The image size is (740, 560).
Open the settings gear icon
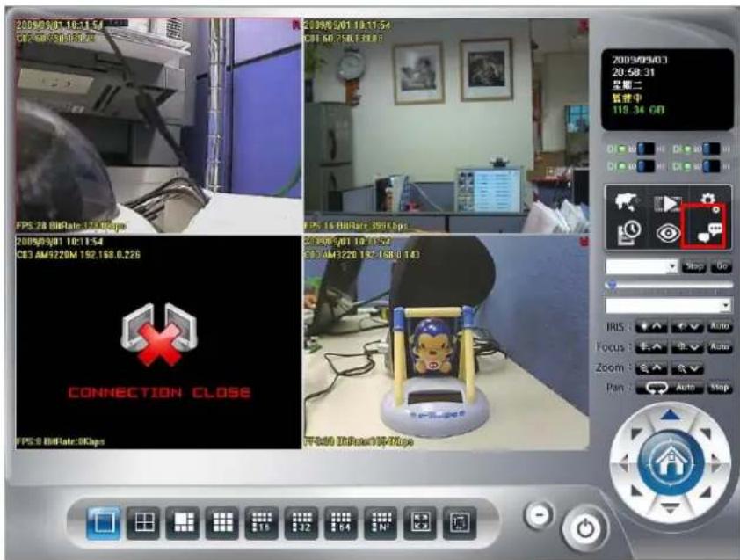[707, 200]
